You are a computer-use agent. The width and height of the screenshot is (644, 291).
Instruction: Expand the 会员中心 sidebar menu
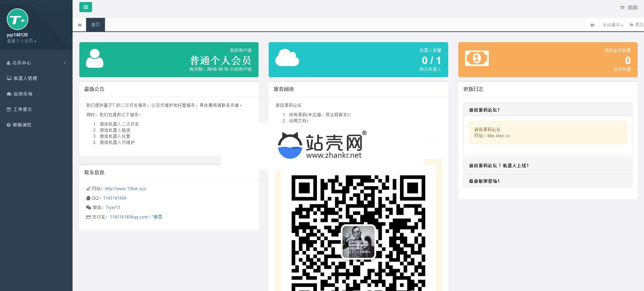point(36,63)
